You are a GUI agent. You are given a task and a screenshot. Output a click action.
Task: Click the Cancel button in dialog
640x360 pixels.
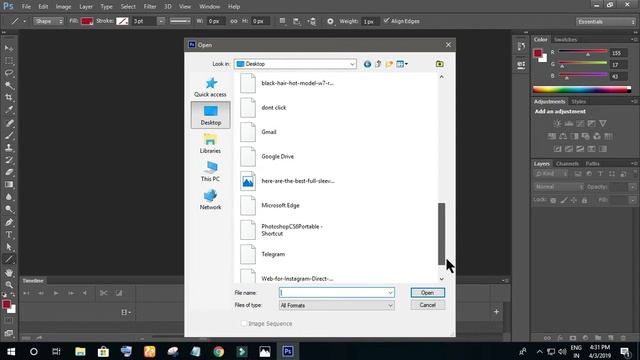[427, 305]
